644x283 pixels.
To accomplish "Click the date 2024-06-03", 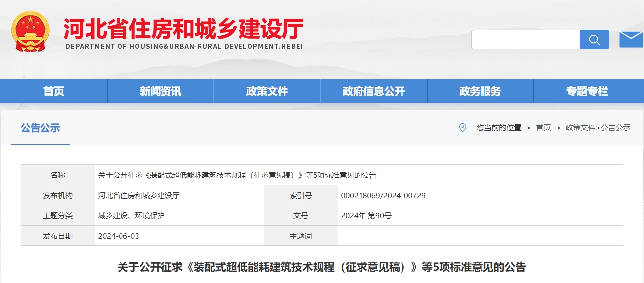I will point(119,236).
